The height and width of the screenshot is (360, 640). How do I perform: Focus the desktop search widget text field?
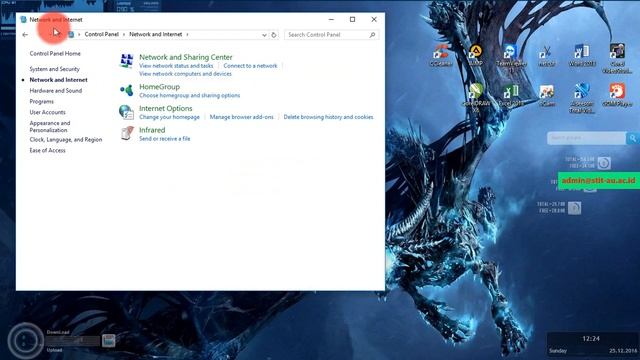click(x=586, y=138)
